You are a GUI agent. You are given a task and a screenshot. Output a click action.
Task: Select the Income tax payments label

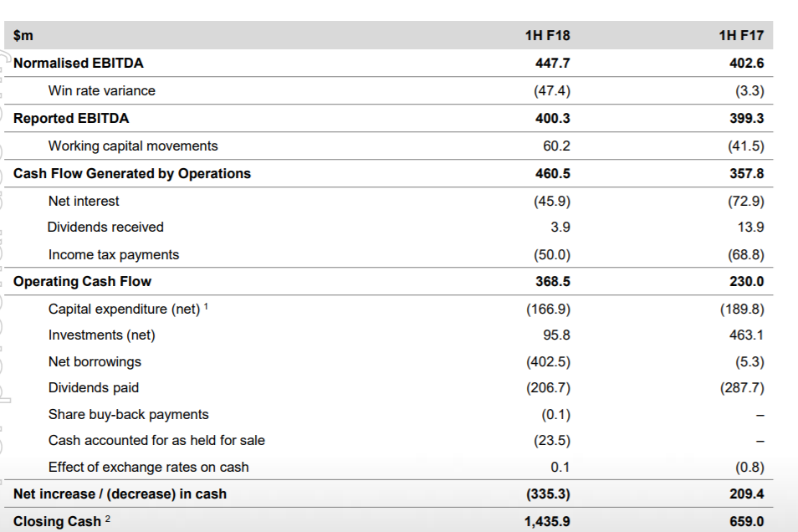click(114, 254)
